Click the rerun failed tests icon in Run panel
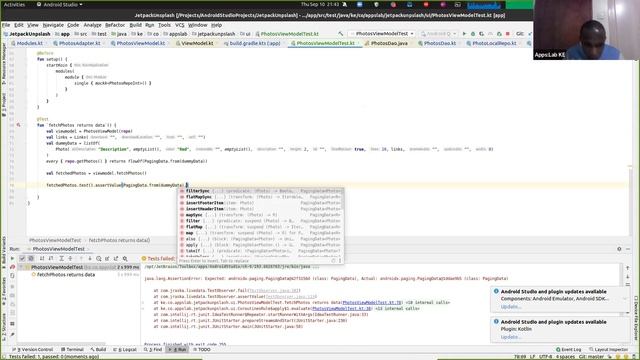The height and width of the screenshot is (360, 640). click(x=12, y=267)
